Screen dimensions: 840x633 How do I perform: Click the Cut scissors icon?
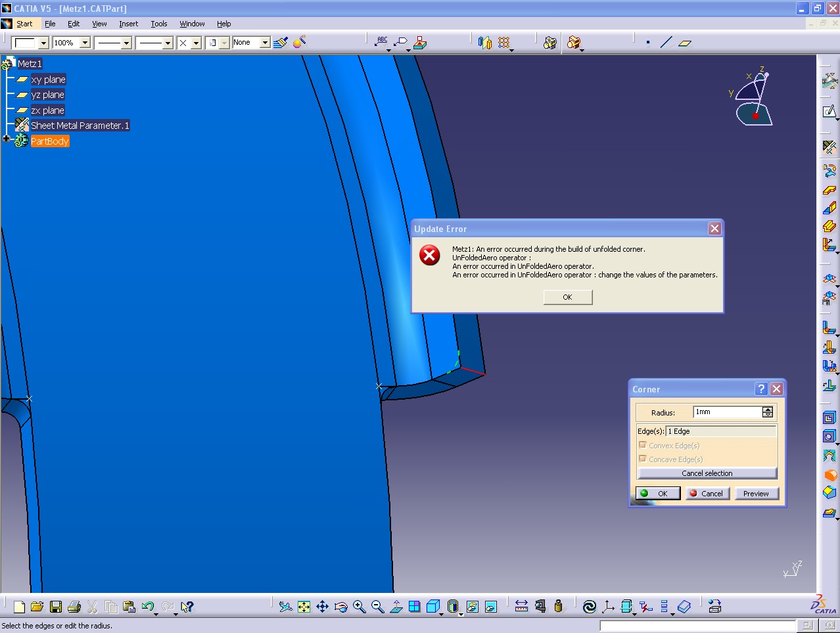coord(92,607)
